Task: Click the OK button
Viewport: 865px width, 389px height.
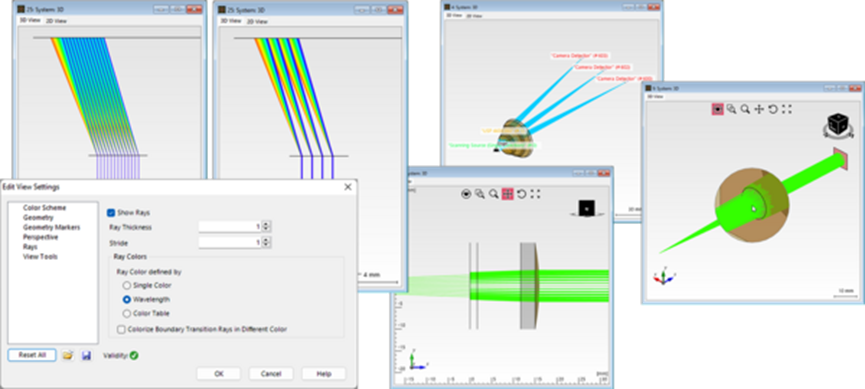Action: click(219, 374)
